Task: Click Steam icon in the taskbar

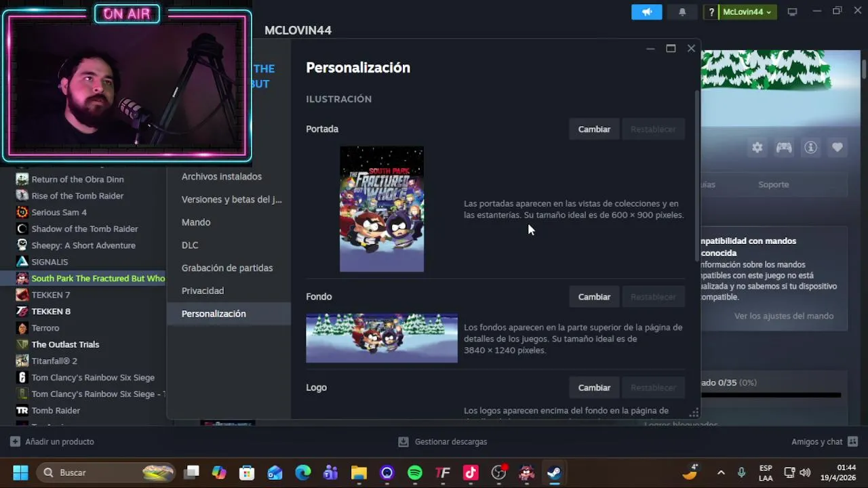Action: 554,472
